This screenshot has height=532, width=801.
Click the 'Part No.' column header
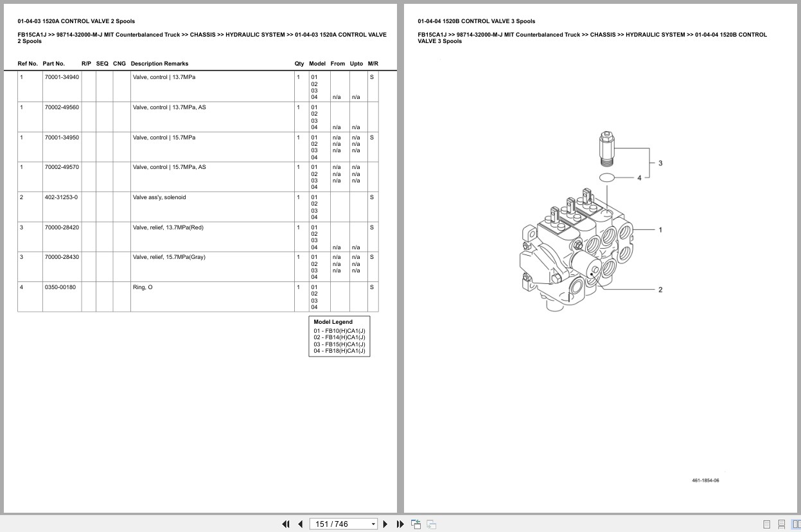tap(54, 64)
